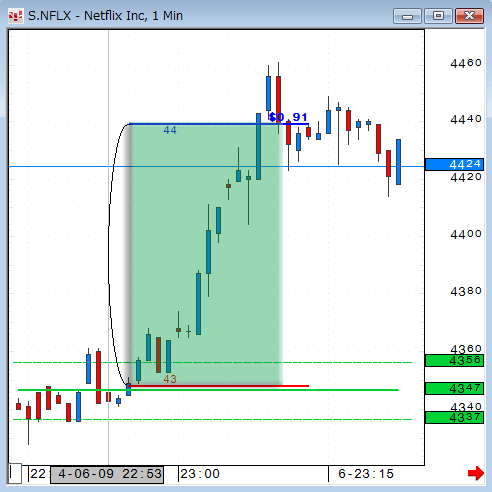The width and height of the screenshot is (492, 492).
Task: Click the green 4356 price level label
Action: point(454,360)
